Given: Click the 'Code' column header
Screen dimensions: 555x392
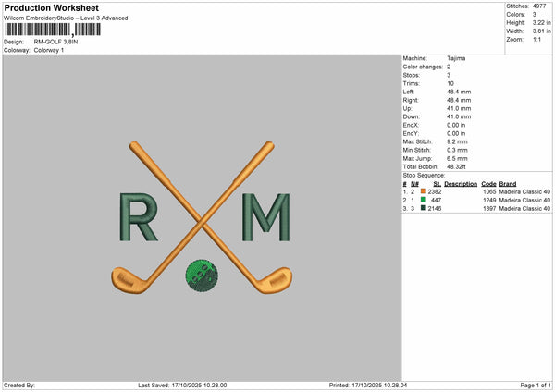Looking at the screenshot, I should tap(488, 184).
